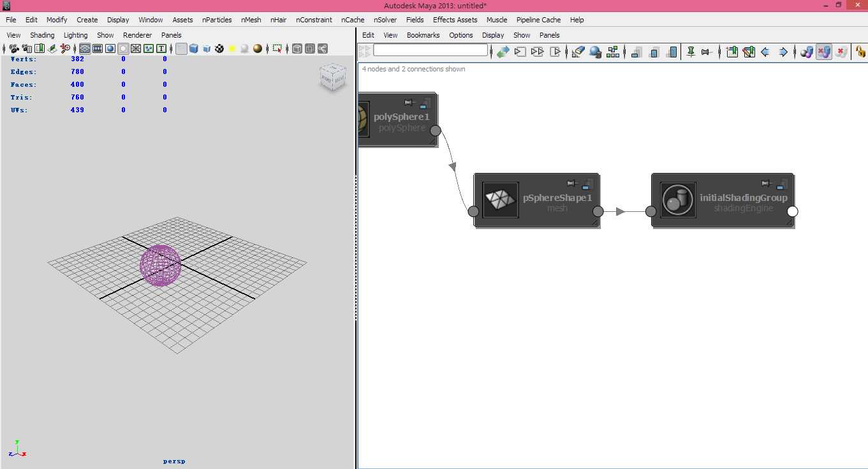Click the grey pin-selected icon in Node Editor toolbar
Viewport: 868px width, 469px height.
coord(707,52)
